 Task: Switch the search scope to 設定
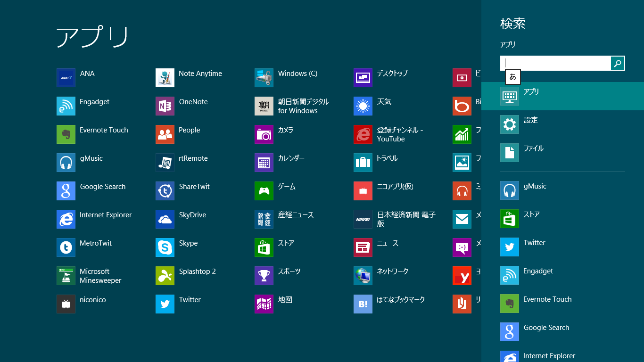click(562, 124)
